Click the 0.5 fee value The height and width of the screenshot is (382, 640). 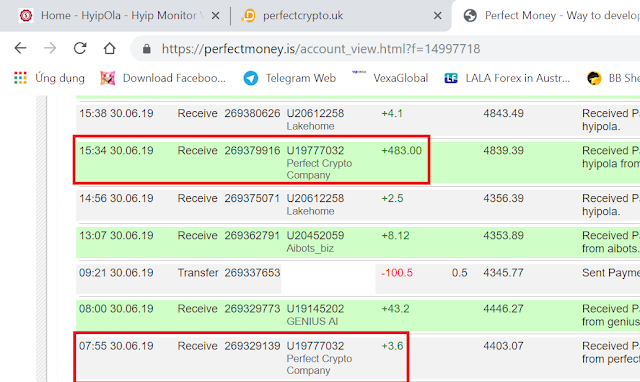click(x=459, y=273)
